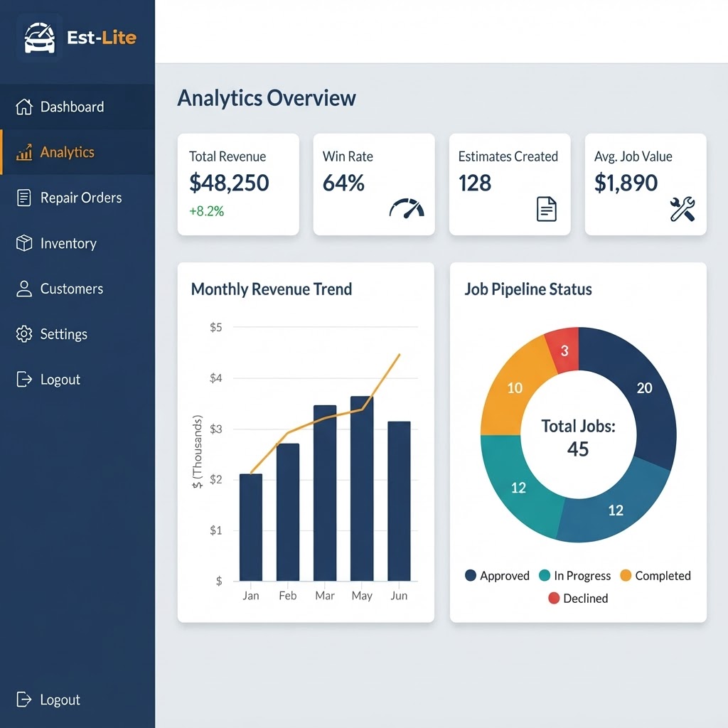Click the Approved legend label

point(505,576)
